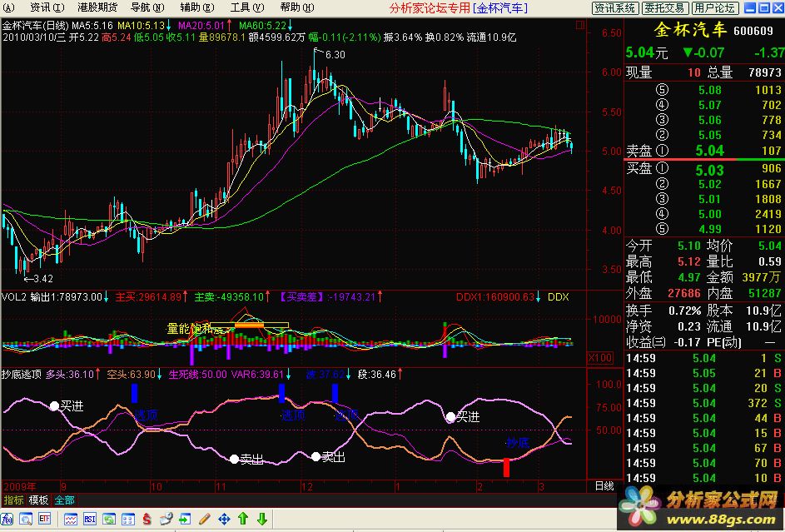The height and width of the screenshot is (532, 785).
Task: Click the VOL2 indicator name
Action: pos(14,296)
